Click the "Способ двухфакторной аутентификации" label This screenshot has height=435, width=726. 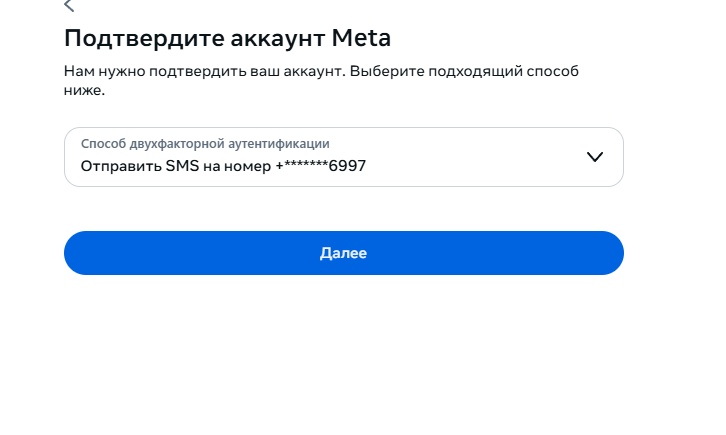[205, 144]
